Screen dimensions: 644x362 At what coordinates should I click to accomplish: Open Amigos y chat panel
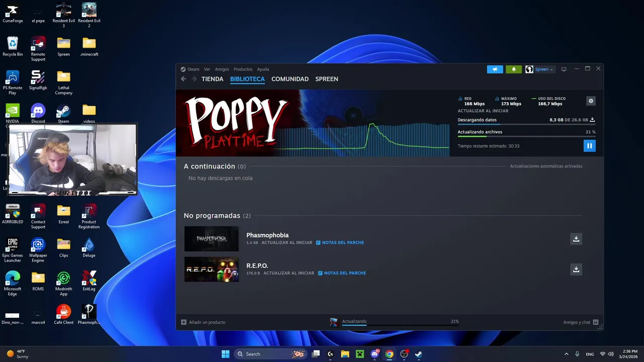pyautogui.click(x=581, y=322)
